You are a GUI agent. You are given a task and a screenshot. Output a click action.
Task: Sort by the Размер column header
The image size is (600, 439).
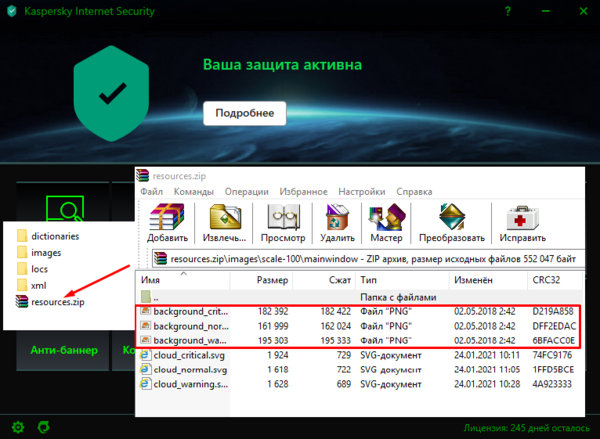point(262,280)
